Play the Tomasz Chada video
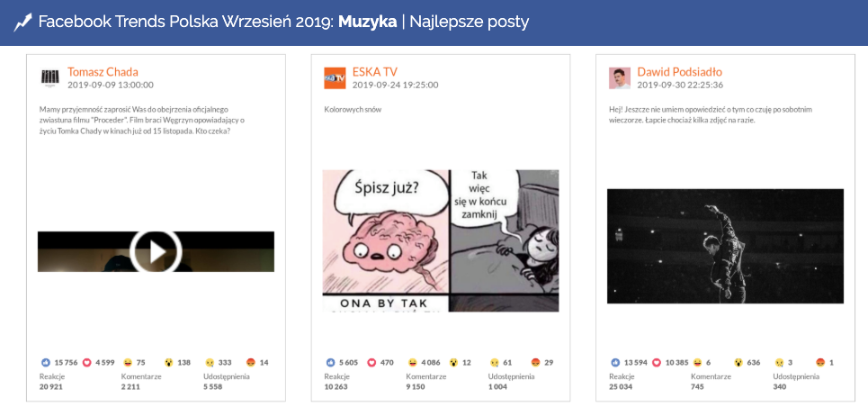 pyautogui.click(x=156, y=251)
